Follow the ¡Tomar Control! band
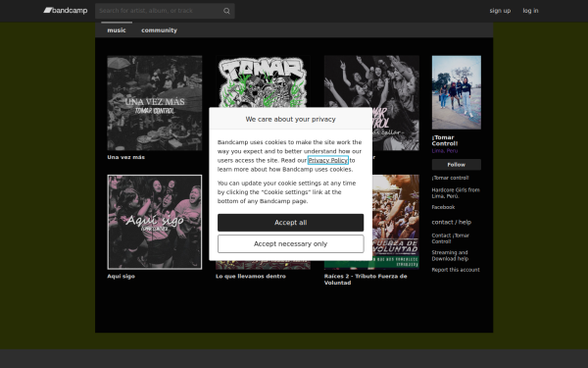 (457, 165)
